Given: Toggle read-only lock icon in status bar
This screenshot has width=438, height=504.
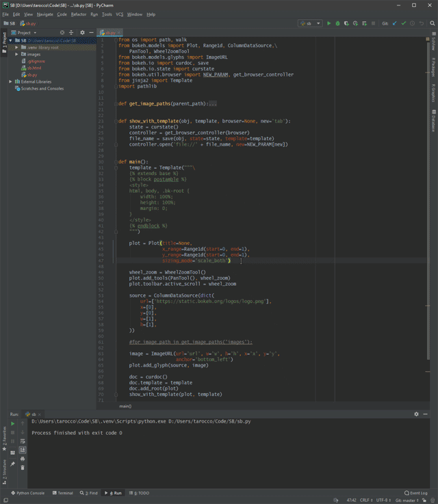Looking at the screenshot, I should click(424, 500).
